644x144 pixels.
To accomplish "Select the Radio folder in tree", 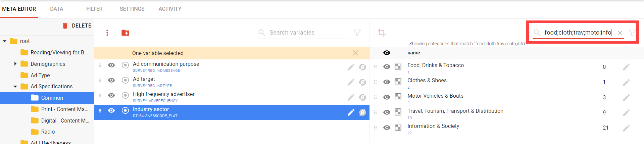I will pos(48,132).
